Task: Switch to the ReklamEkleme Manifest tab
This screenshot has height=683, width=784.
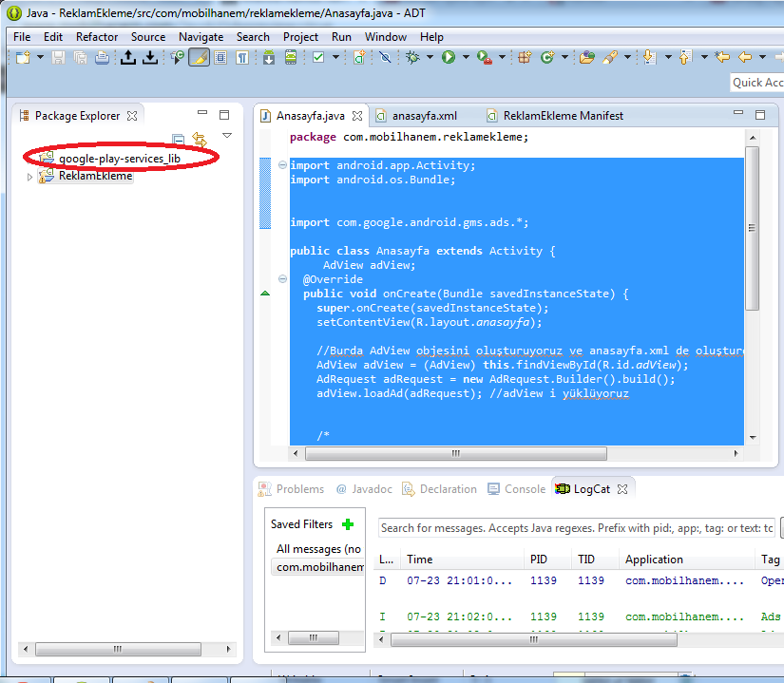Action: (563, 116)
